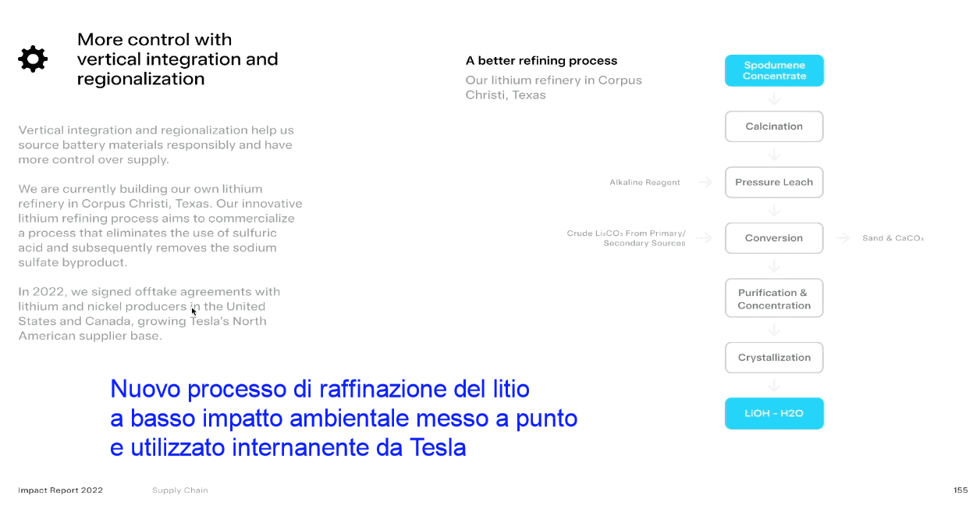Click arrow pointing to Sand & CaCO3
980x506 pixels.
click(x=843, y=238)
